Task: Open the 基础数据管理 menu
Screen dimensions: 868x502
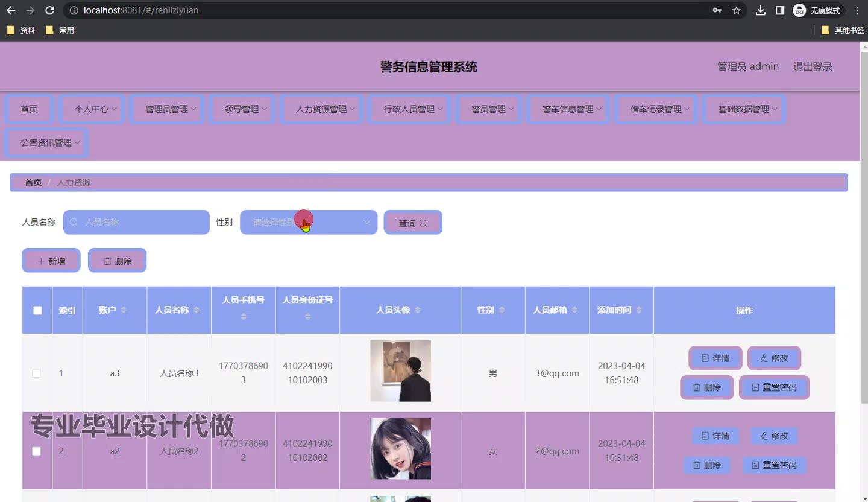Action: point(744,109)
